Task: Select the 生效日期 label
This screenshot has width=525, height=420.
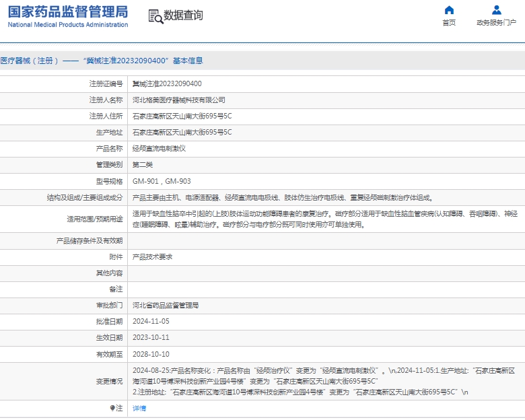Action: (110, 338)
